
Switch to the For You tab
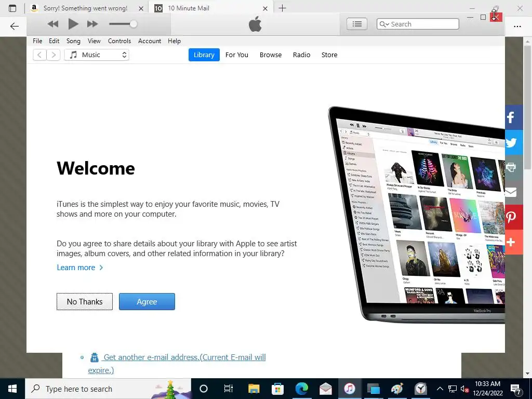click(x=237, y=55)
